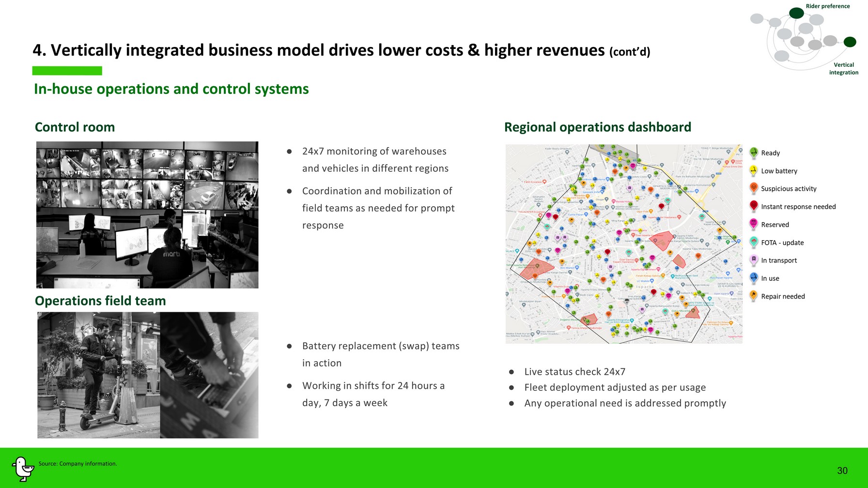The height and width of the screenshot is (488, 868).
Task: Open the field team scooter photo
Action: pyautogui.click(x=99, y=375)
